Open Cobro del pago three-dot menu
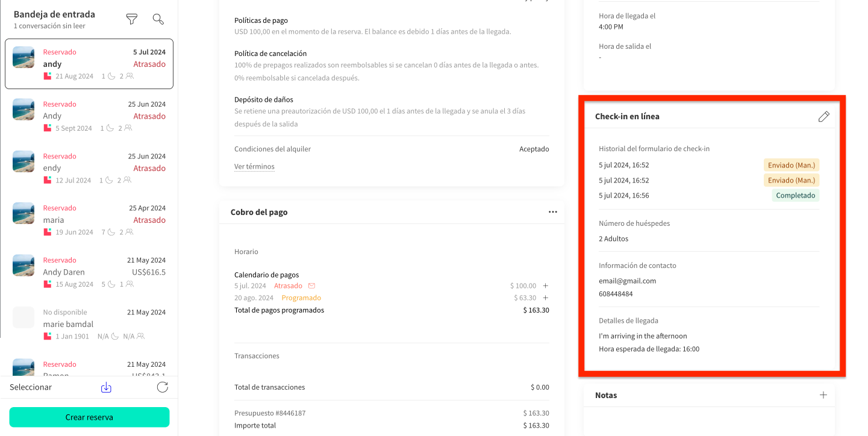Screen dimensions: 868x436 click(x=552, y=212)
